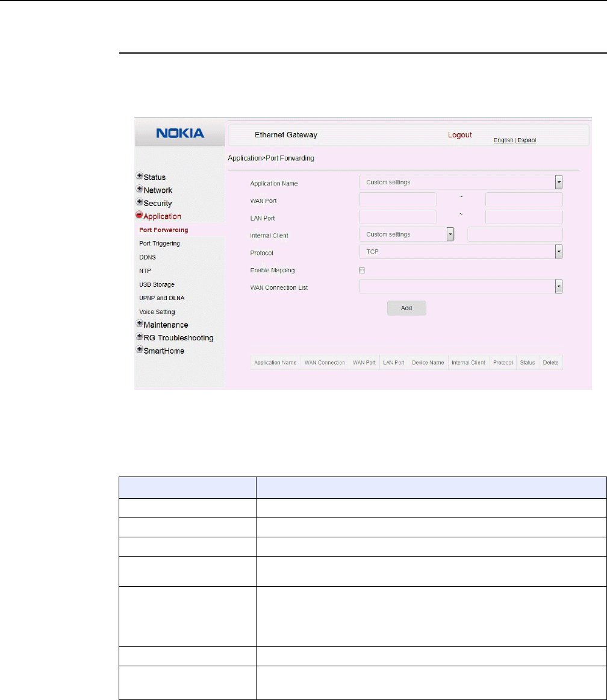
Task: Click the WAN Connection column header
Action: point(325,363)
